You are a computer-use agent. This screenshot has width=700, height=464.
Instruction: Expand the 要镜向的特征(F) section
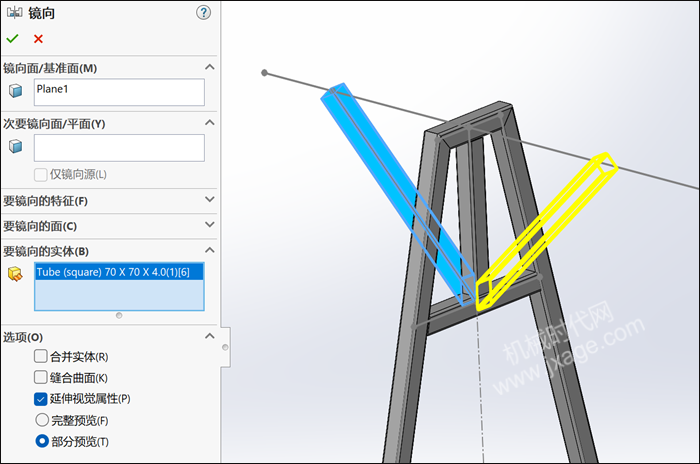tap(209, 200)
